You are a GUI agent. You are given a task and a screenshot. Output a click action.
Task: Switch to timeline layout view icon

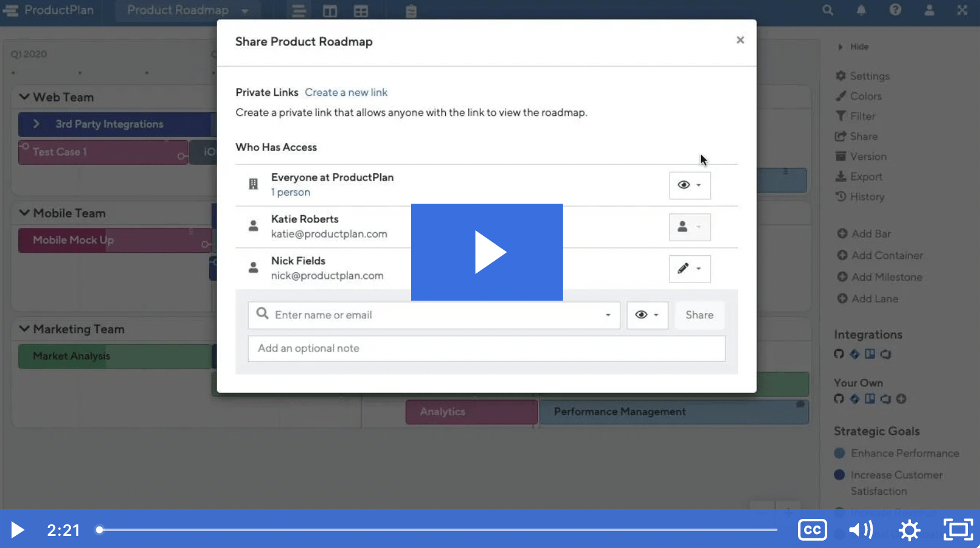click(298, 11)
